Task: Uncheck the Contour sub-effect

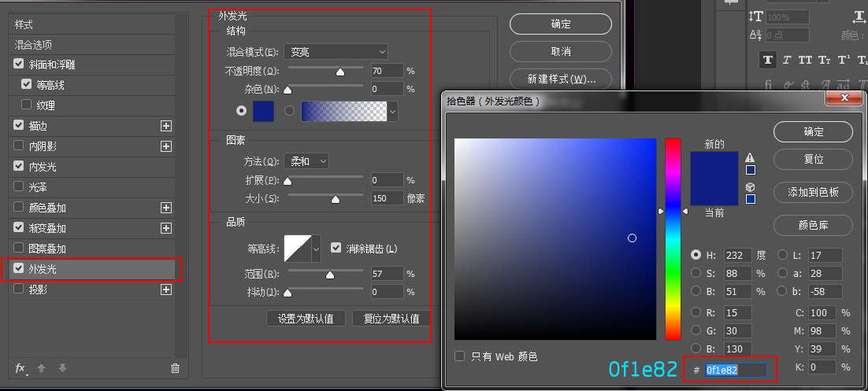Action: tap(26, 85)
